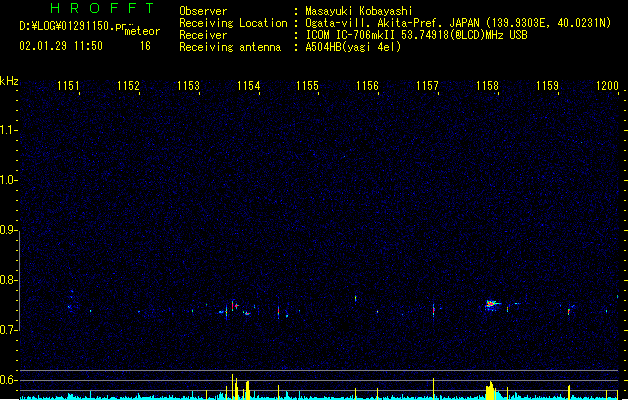This screenshot has width=629, height=400.
Task: Click the 1.1 kHz frequency tick label
Action: (7, 130)
